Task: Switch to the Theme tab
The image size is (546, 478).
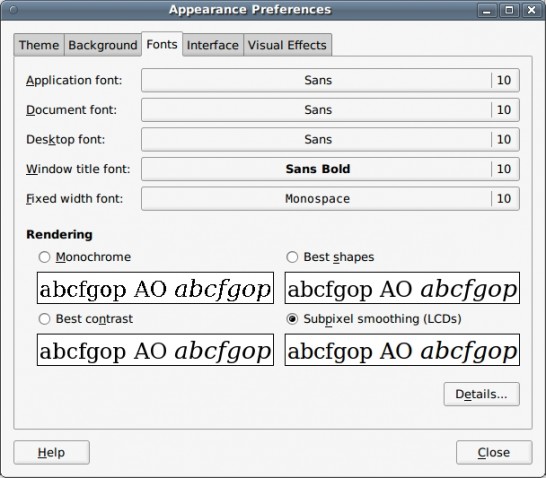Action: tap(39, 45)
